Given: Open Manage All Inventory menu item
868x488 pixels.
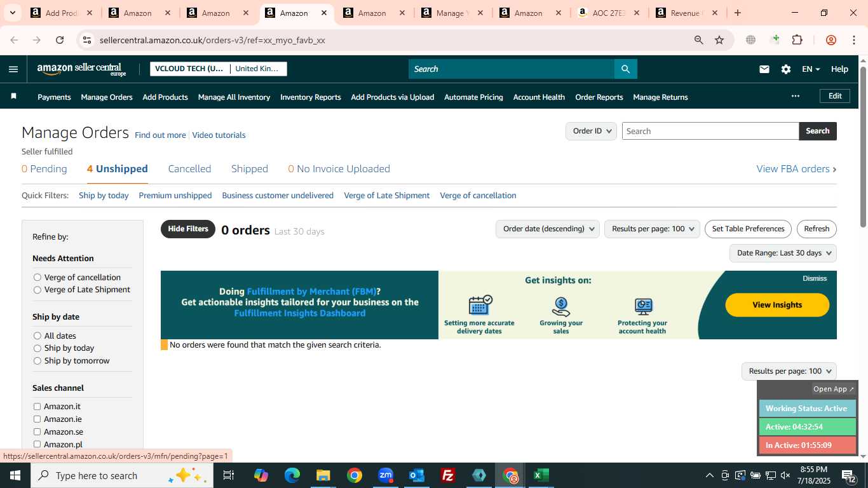Looking at the screenshot, I should [x=234, y=97].
